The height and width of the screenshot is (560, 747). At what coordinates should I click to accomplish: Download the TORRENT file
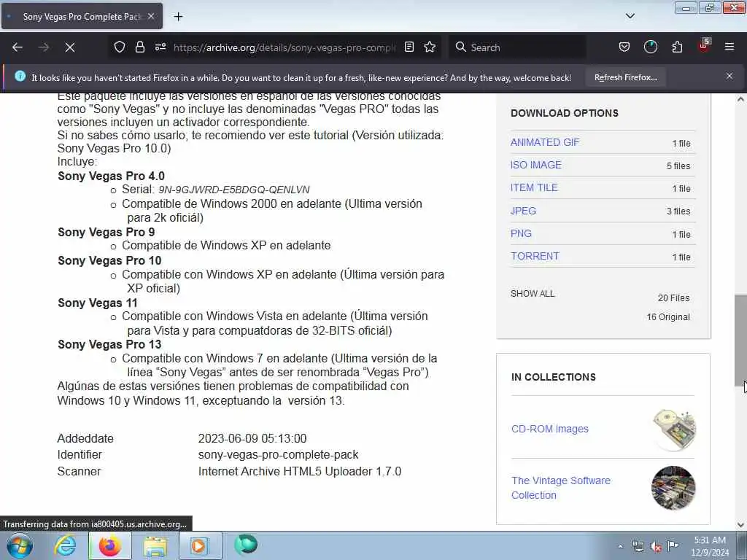coord(535,256)
